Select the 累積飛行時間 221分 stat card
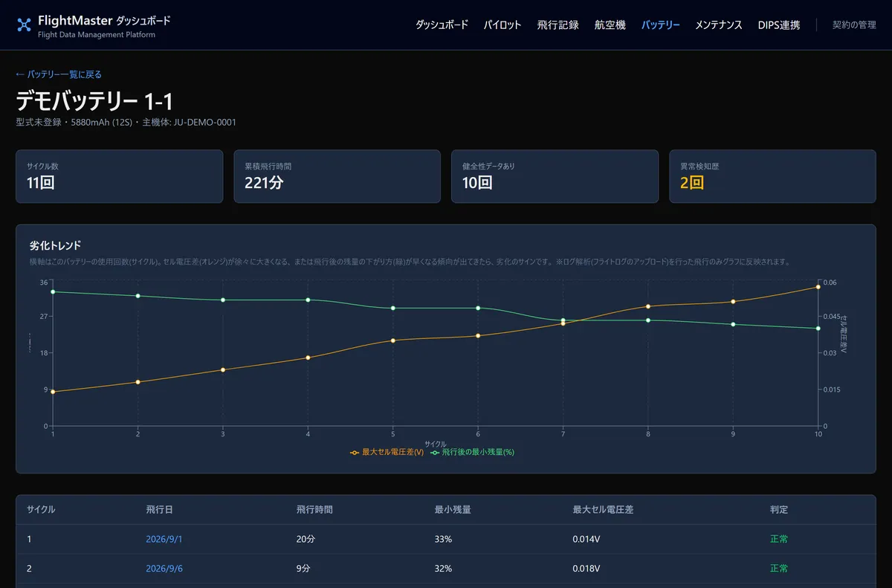 pos(337,176)
